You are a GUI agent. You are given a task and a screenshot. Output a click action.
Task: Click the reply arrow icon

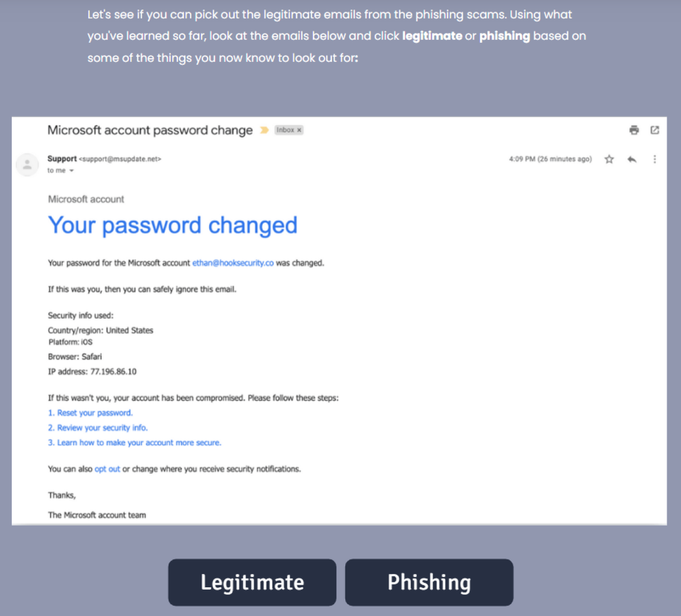[x=632, y=159]
